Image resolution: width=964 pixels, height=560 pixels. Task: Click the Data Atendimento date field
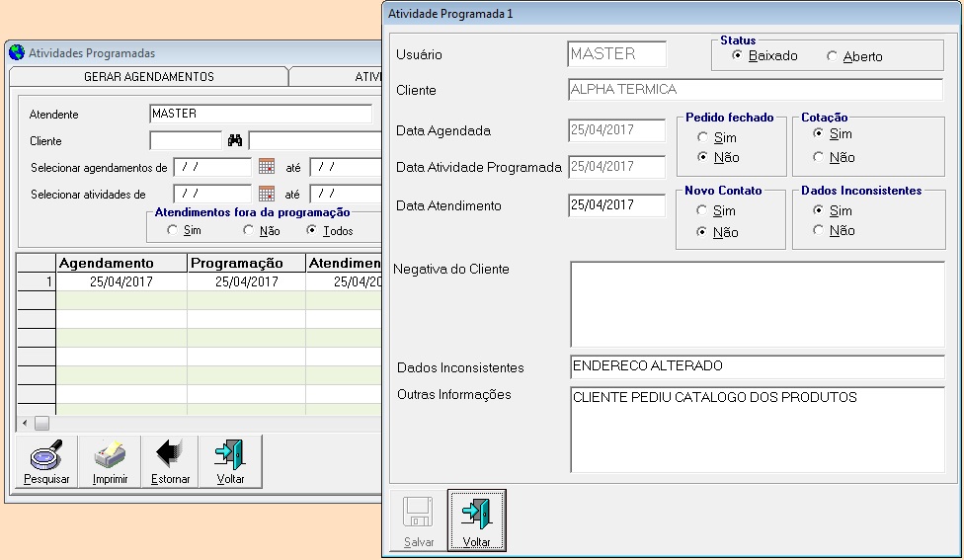(x=616, y=205)
